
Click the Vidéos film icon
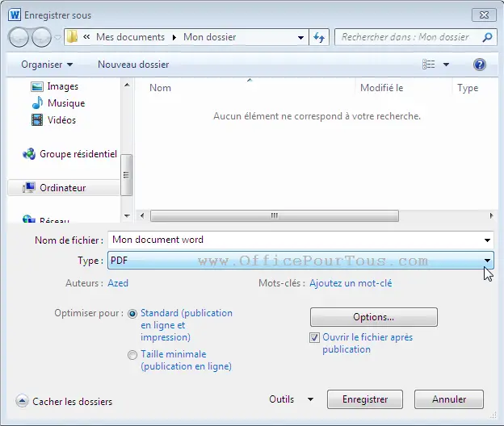coord(37,120)
